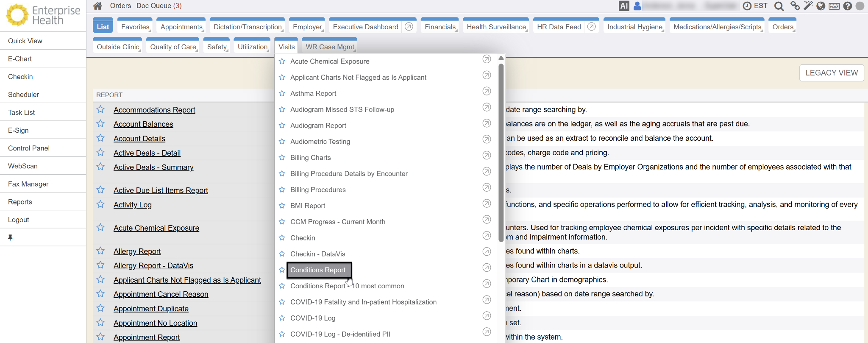Open the Account Balances report link
The width and height of the screenshot is (868, 343).
(x=143, y=124)
